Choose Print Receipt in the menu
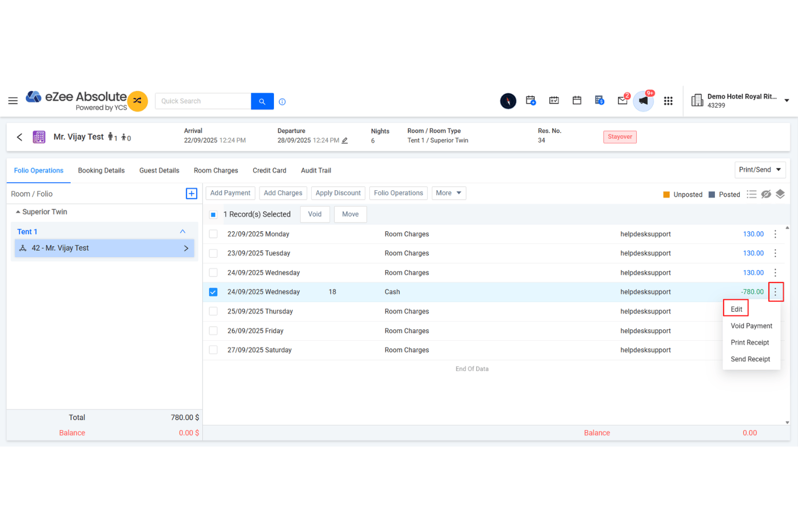798x532 pixels. point(749,343)
